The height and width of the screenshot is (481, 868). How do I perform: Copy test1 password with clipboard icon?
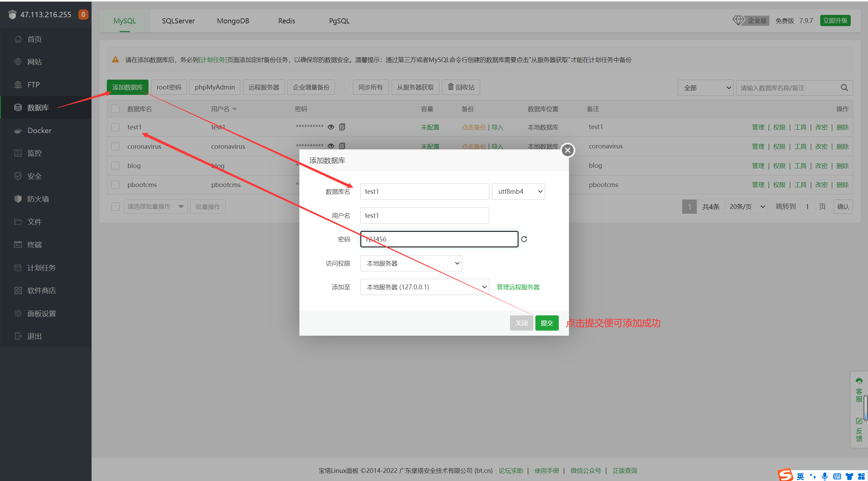coord(342,127)
